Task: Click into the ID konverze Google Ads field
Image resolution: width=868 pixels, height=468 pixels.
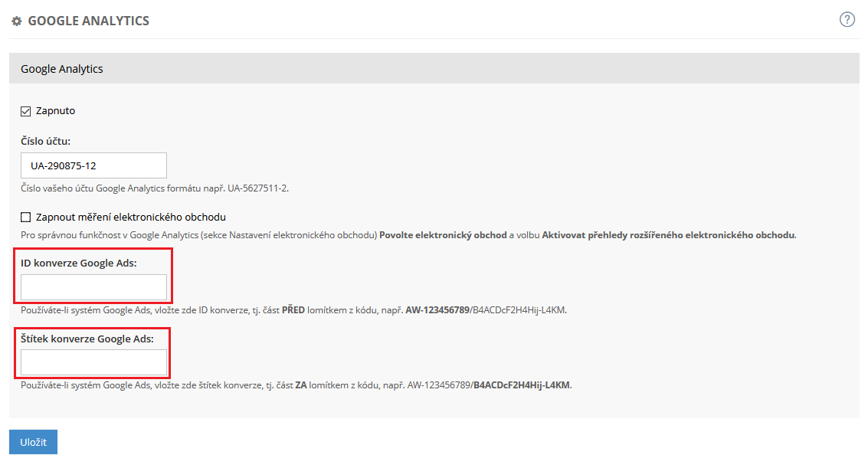Action: click(93, 287)
